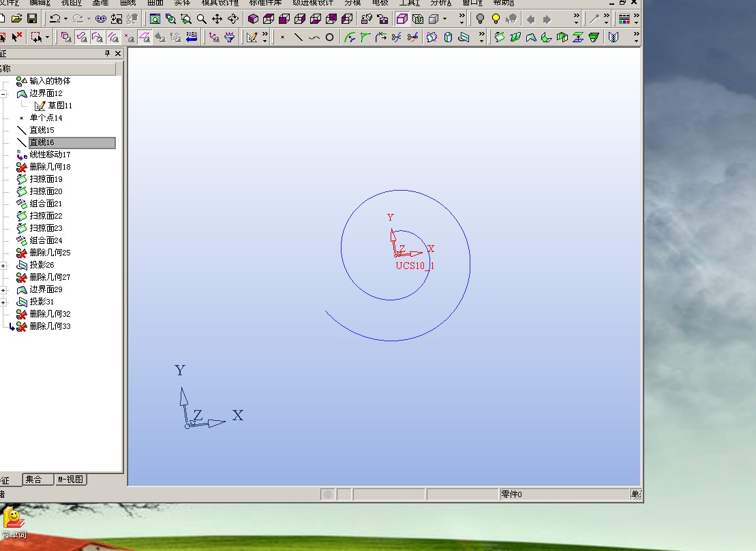Click the selection box cursor tool
Screen dimensions: 756x551
pyautogui.click(x=36, y=37)
